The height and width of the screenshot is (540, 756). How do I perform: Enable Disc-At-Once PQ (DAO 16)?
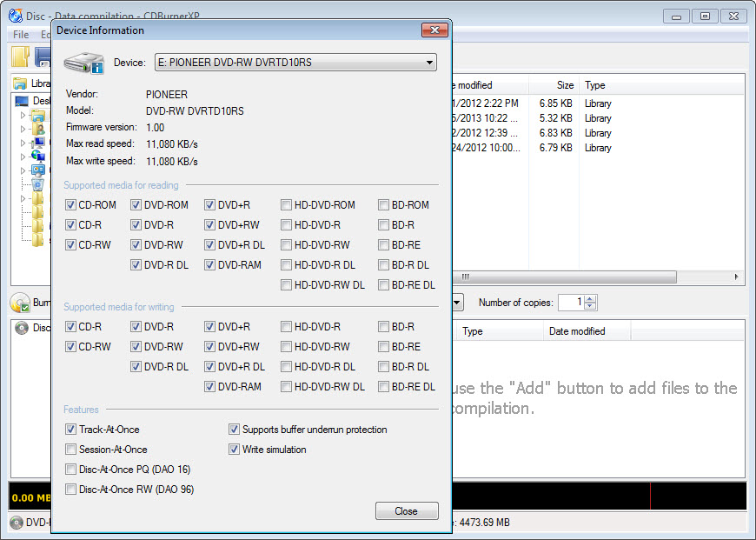tap(71, 469)
